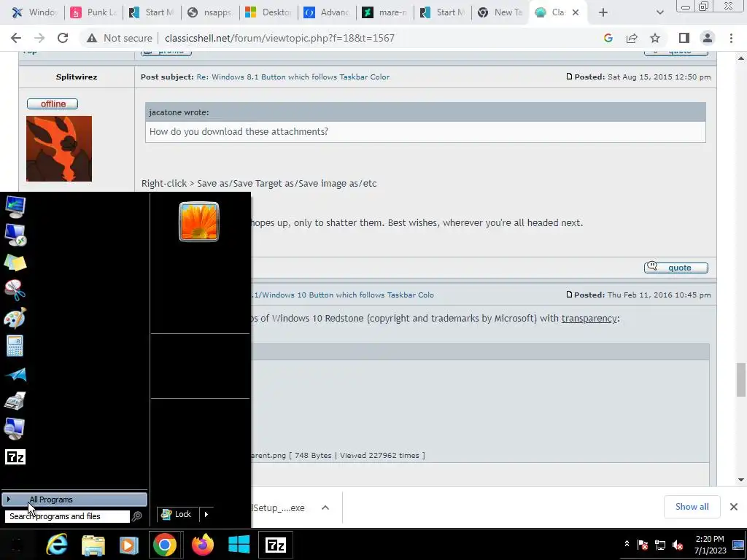Bookmark this page with the star icon

click(x=656, y=38)
